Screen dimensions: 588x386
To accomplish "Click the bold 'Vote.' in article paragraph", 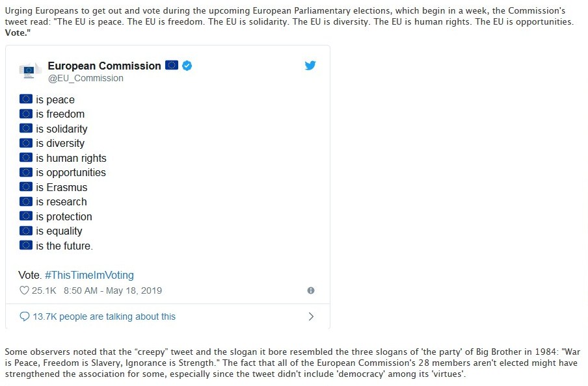I will click(18, 32).
